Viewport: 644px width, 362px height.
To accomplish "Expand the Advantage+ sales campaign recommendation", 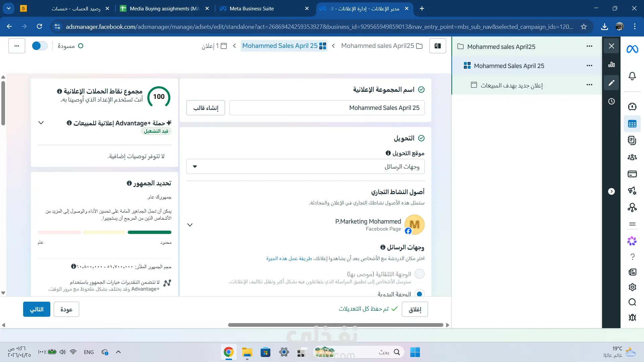I will tap(41, 123).
